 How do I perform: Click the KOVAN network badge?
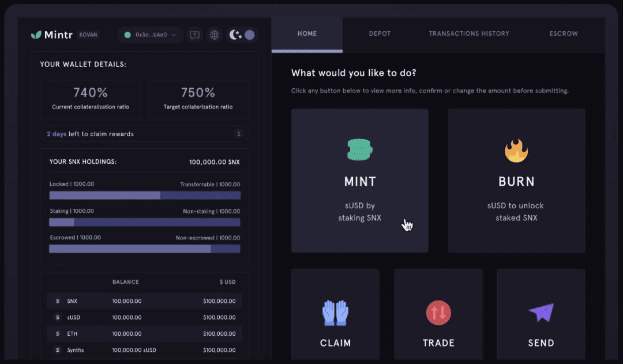(88, 35)
